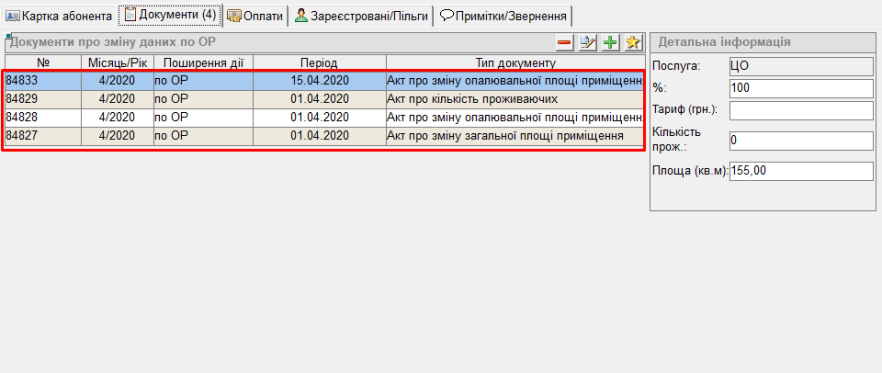The height and width of the screenshot is (373, 882).
Task: Open the Оплати tab
Action: coord(255,16)
